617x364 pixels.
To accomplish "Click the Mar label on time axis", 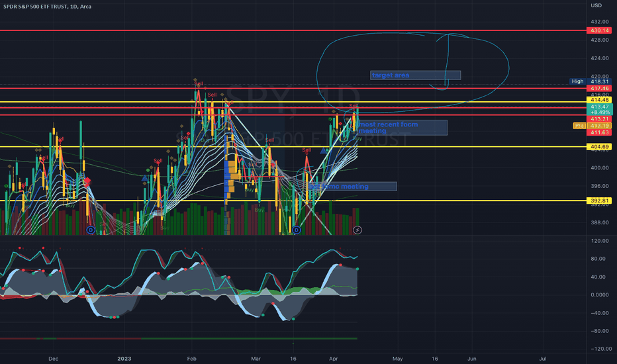I will click(256, 359).
